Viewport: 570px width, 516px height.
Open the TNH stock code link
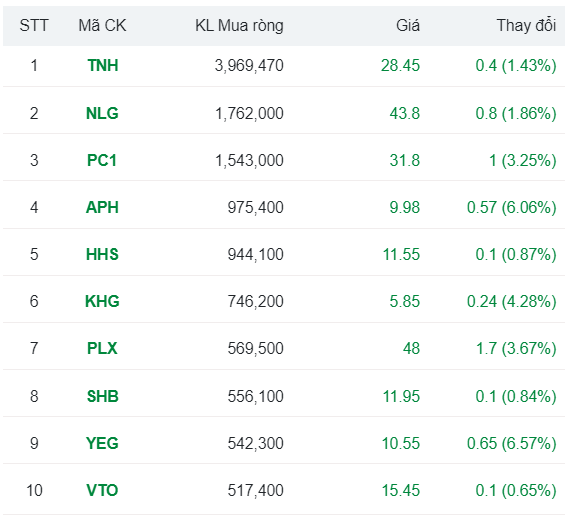[103, 66]
